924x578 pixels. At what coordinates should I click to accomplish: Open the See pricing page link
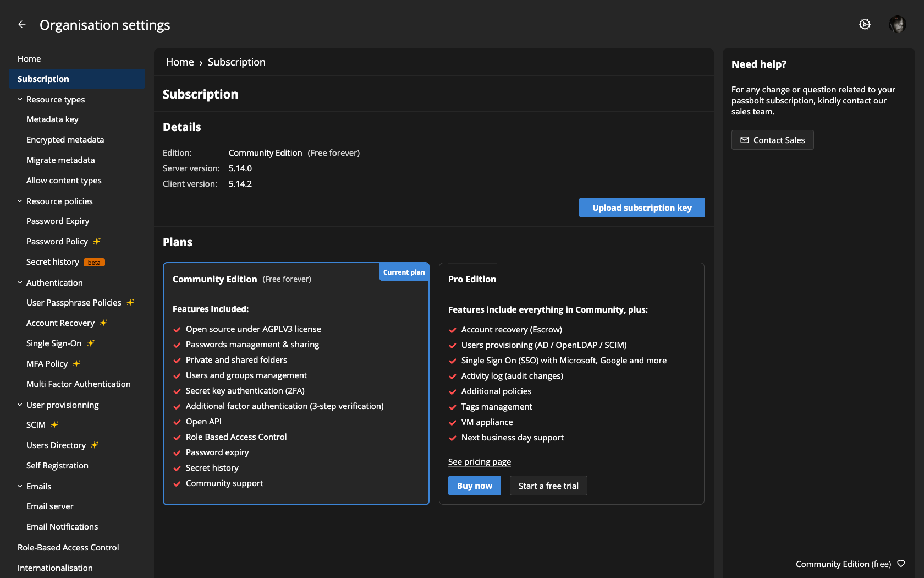coord(480,461)
